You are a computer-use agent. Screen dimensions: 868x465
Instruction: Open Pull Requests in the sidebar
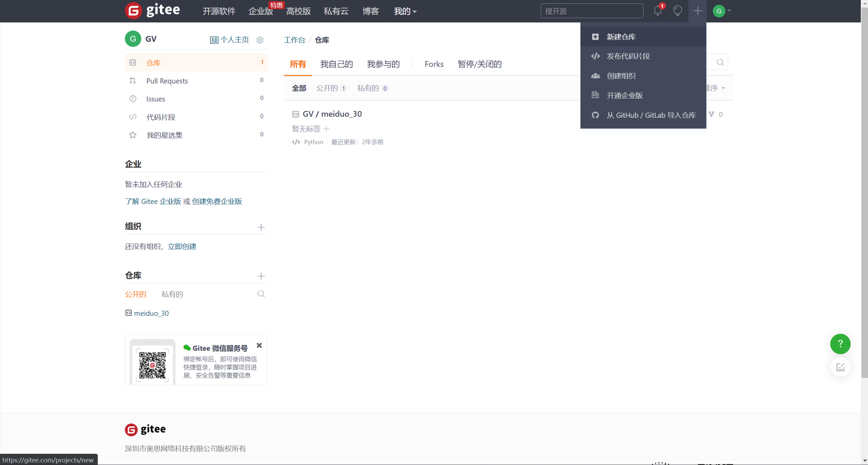pos(196,81)
